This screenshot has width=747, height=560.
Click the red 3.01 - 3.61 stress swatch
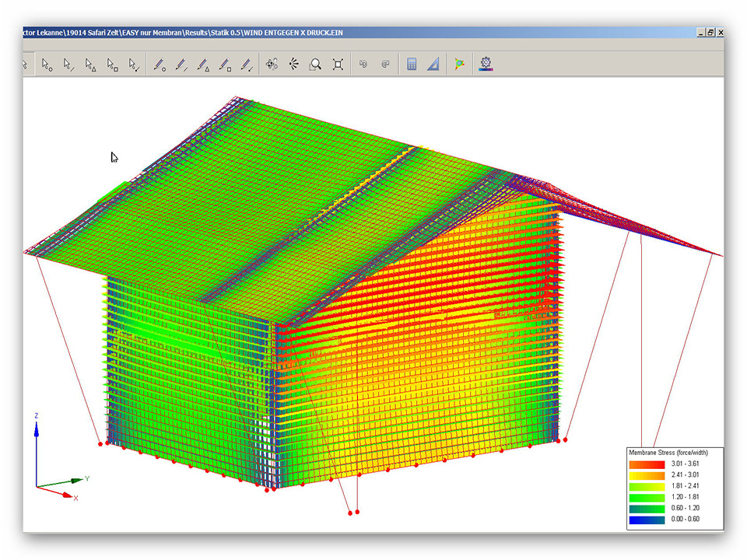[647, 465]
